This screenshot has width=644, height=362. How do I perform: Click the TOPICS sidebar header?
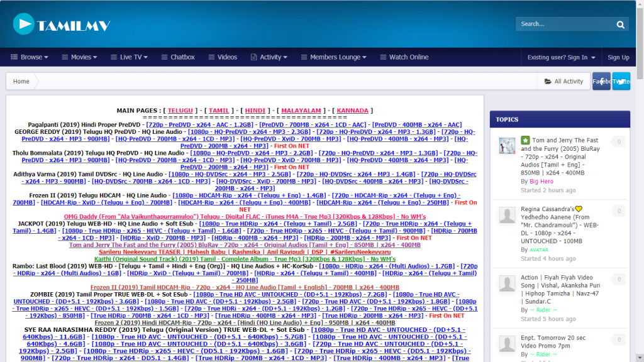pyautogui.click(x=560, y=119)
